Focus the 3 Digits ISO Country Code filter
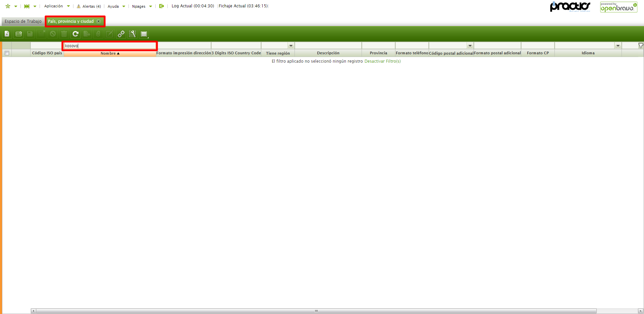 coord(236,46)
